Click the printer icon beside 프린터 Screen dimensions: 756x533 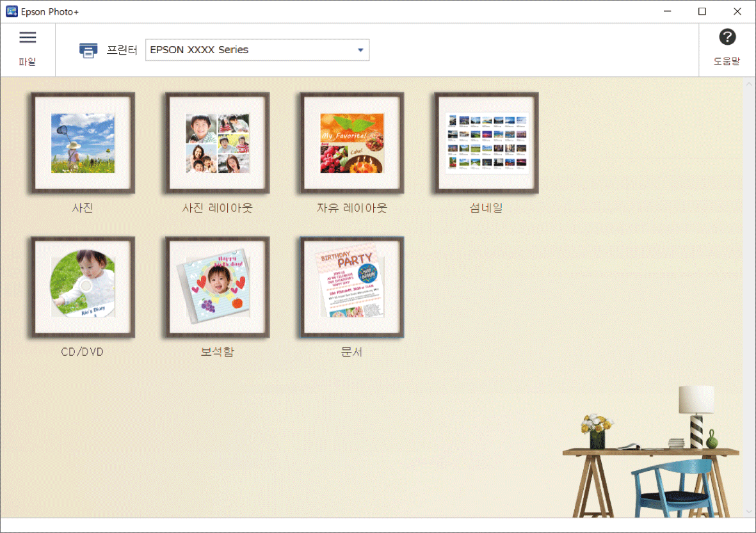(88, 50)
